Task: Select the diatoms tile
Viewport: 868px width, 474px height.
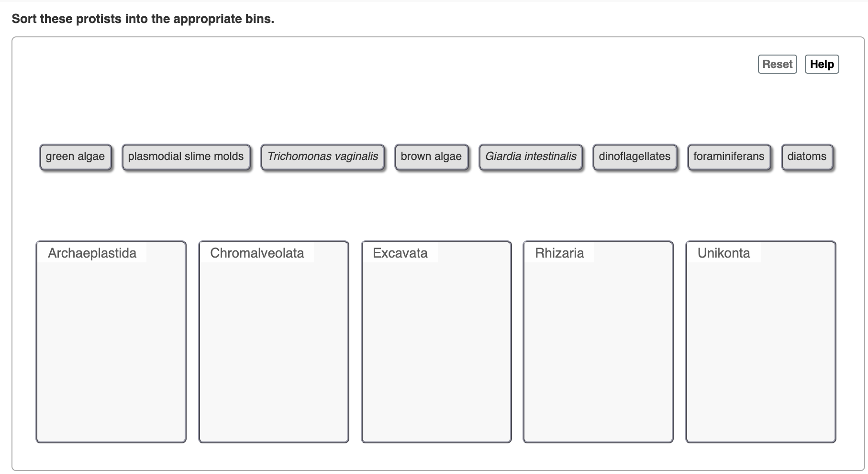Action: point(807,156)
